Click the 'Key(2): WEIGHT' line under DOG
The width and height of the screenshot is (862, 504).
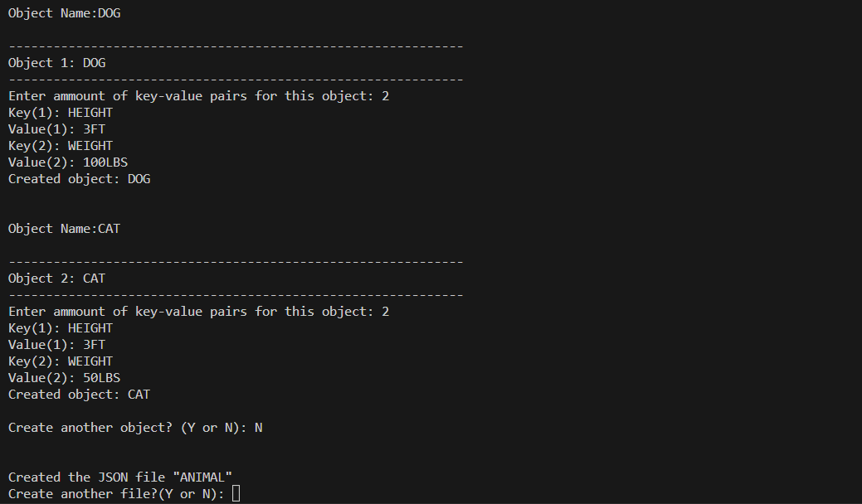(x=61, y=146)
